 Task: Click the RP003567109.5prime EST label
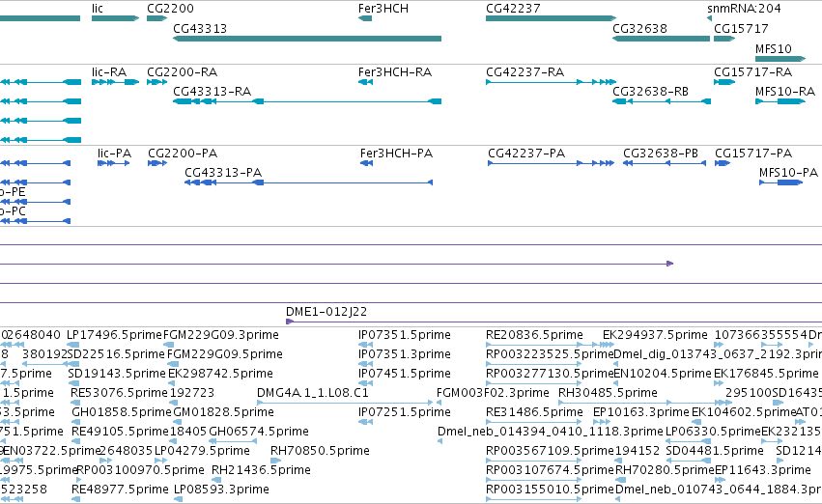click(x=550, y=451)
